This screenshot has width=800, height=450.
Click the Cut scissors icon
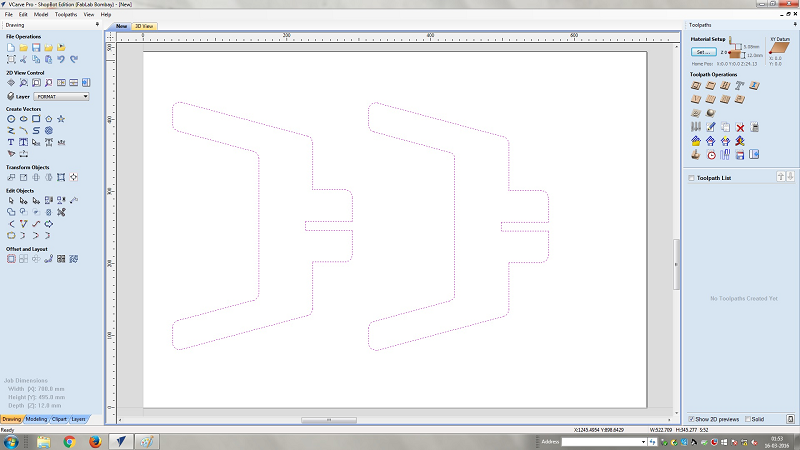pyautogui.click(x=23, y=59)
